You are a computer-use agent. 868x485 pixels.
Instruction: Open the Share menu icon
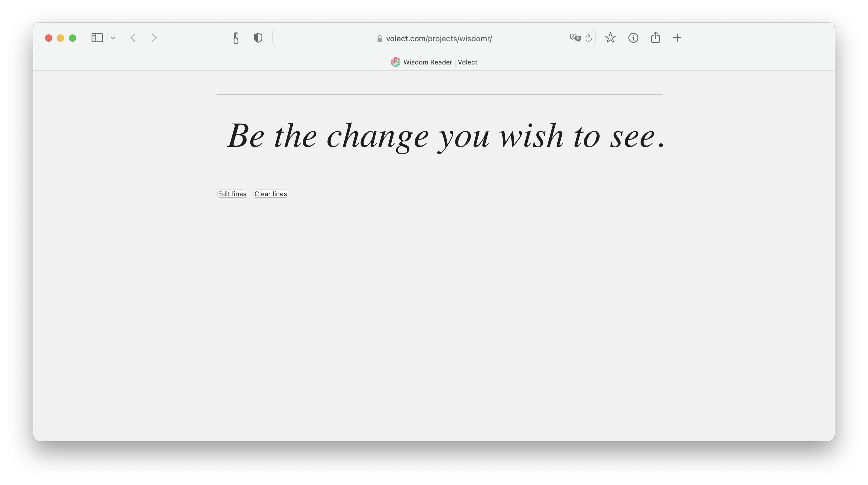(x=656, y=37)
